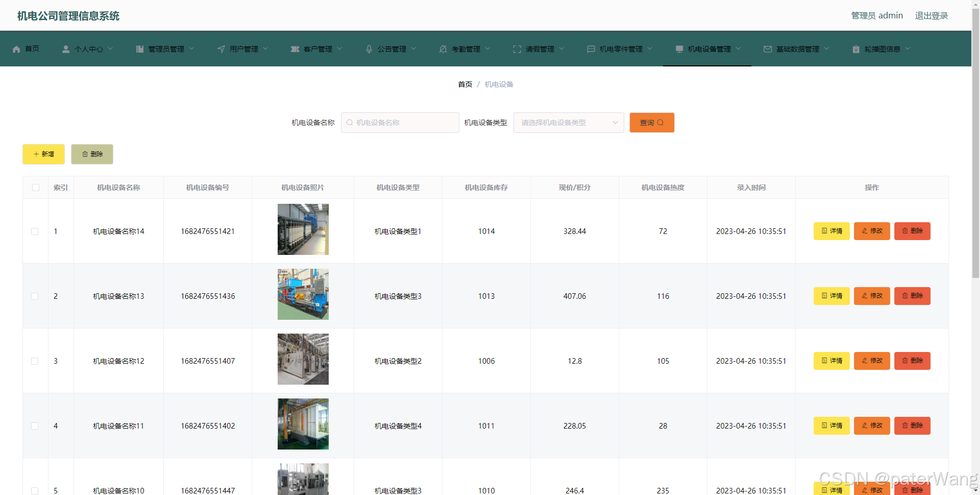The width and height of the screenshot is (980, 495).
Task: Expand the 客户管理 menu chevron
Action: [x=339, y=49]
